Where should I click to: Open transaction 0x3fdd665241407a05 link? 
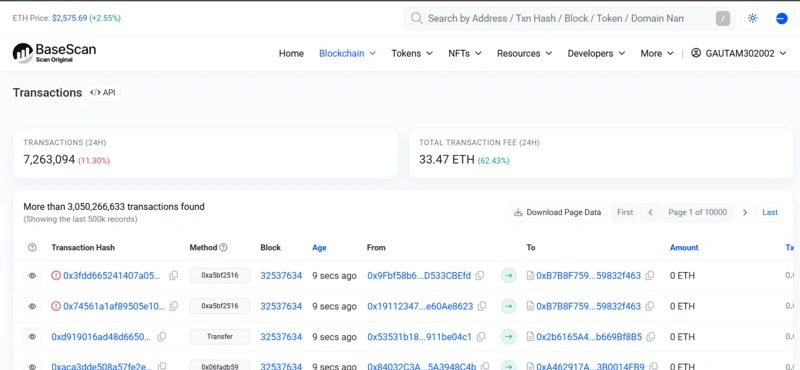tap(112, 276)
